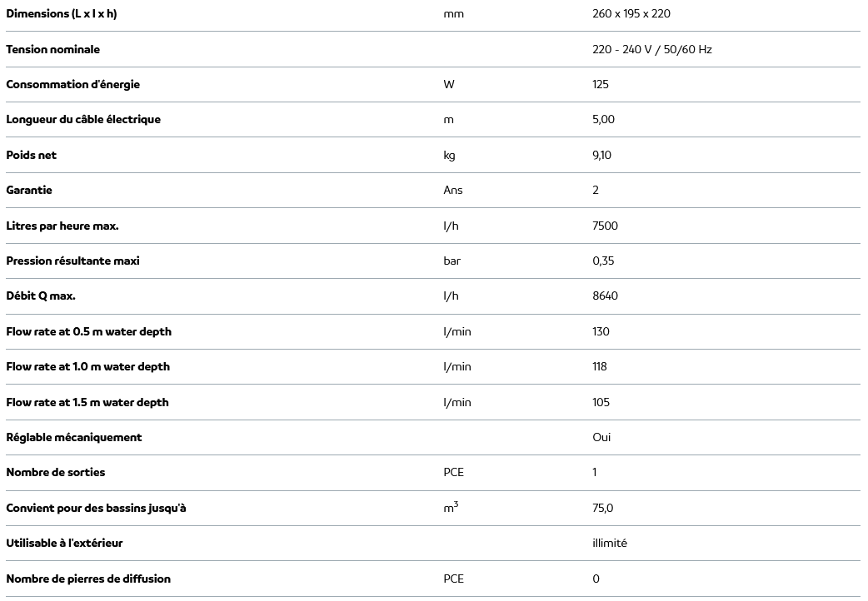The width and height of the screenshot is (868, 601).
Task: Click the 'Garantie' row label
Action: tap(29, 190)
